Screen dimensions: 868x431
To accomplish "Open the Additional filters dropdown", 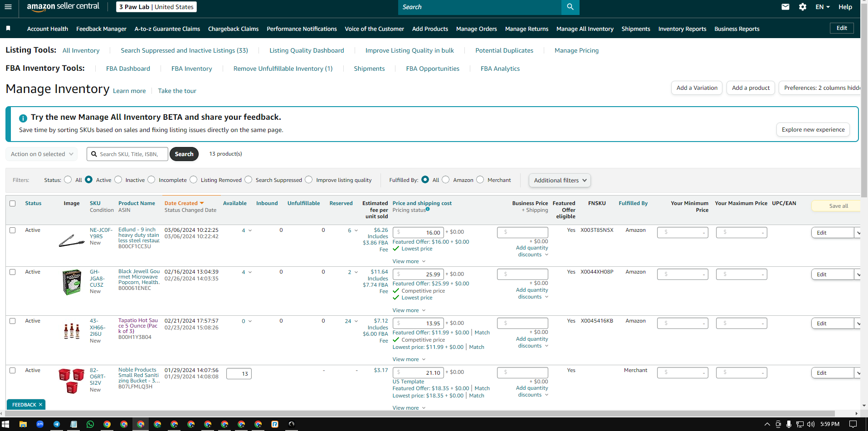I will (560, 180).
